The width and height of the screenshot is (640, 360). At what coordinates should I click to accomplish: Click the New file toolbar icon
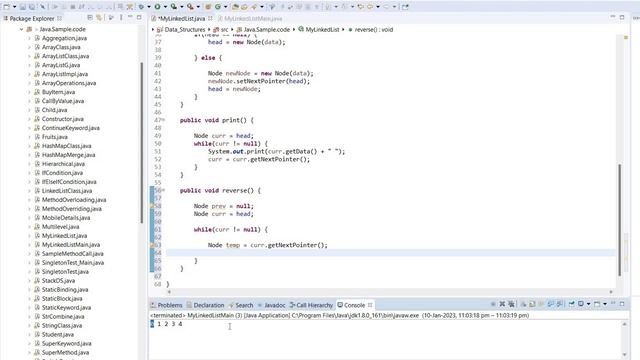click(7, 7)
